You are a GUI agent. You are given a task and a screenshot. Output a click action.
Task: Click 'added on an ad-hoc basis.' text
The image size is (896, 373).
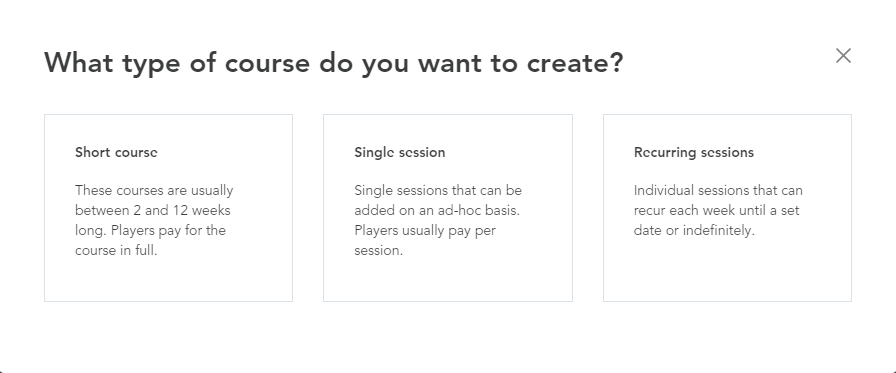tap(437, 210)
